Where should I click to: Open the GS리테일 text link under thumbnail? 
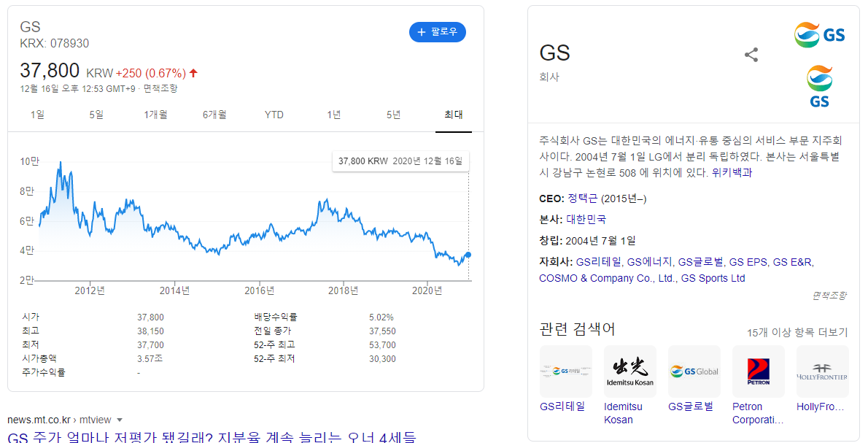click(562, 407)
